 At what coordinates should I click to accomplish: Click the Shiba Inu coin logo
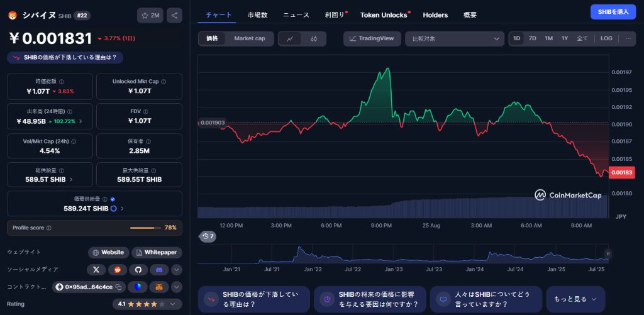(12, 16)
